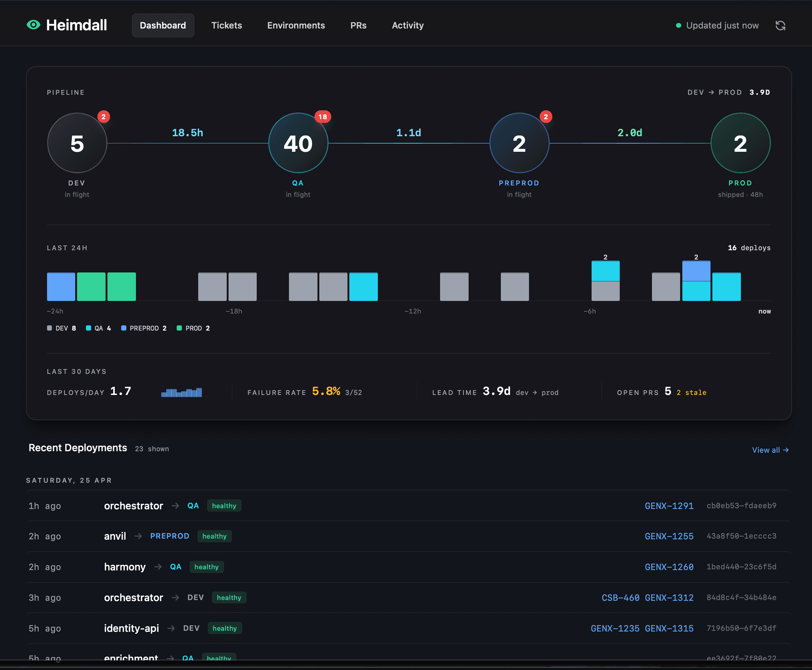The width and height of the screenshot is (812, 670).
Task: Click the deploys per day sparkline chart
Action: tap(182, 392)
